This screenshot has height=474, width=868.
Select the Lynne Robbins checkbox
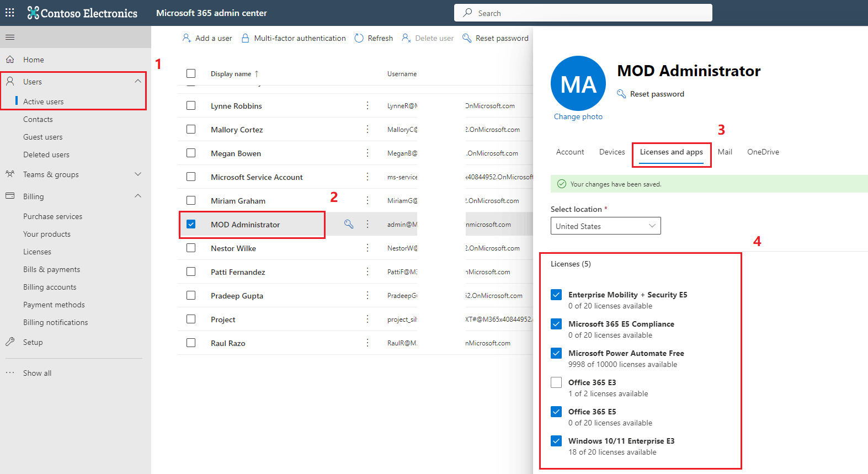click(191, 105)
